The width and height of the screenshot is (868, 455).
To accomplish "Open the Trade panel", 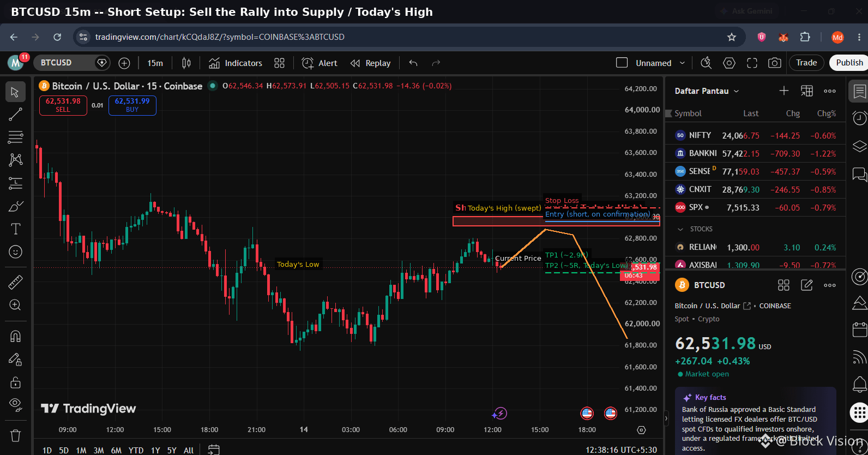I will pyautogui.click(x=806, y=63).
